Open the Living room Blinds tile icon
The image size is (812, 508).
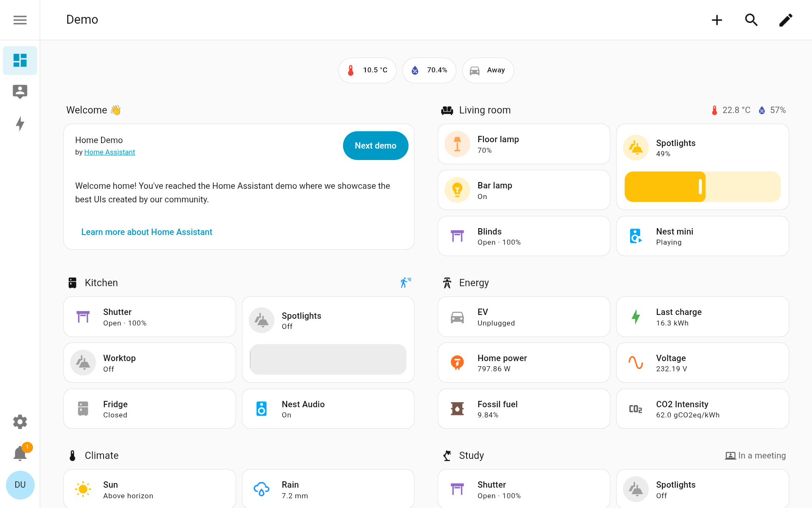tap(457, 236)
